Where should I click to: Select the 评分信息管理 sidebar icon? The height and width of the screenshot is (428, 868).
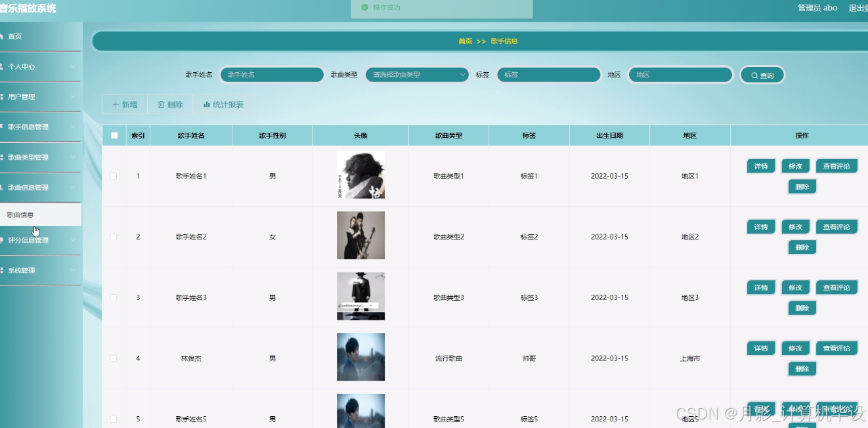[x=3, y=241]
